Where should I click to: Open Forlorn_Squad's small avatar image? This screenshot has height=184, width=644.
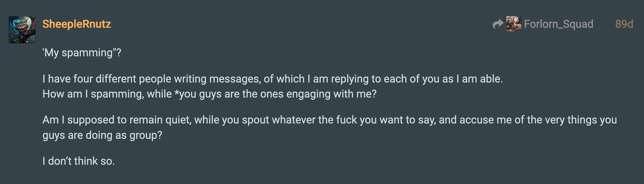pos(514,24)
